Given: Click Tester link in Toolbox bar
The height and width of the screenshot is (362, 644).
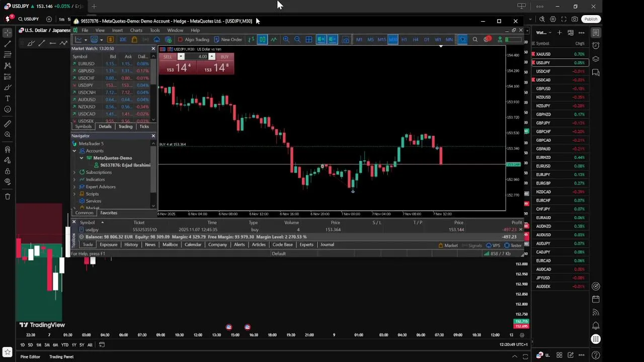Looking at the screenshot, I should coord(513,245).
